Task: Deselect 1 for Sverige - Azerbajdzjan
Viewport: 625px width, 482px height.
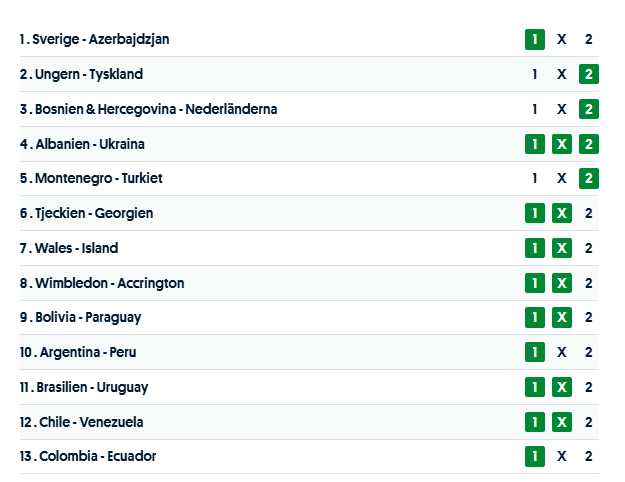Action: [535, 40]
